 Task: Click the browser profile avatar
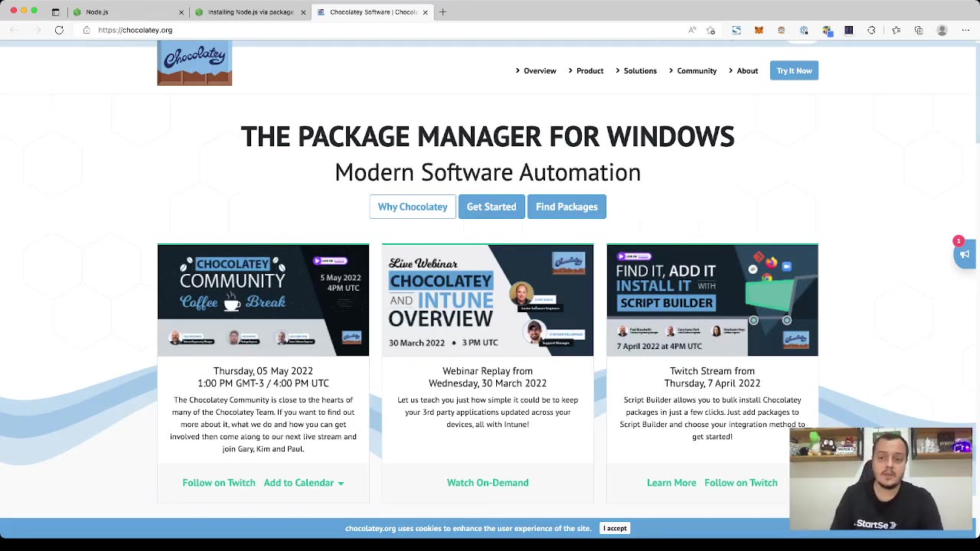[x=942, y=30]
